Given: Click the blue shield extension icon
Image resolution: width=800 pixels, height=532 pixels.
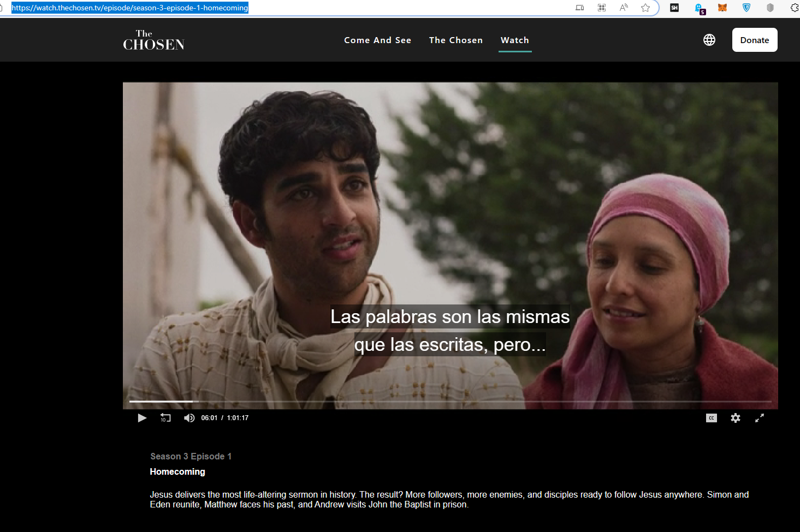Looking at the screenshot, I should pyautogui.click(x=746, y=8).
